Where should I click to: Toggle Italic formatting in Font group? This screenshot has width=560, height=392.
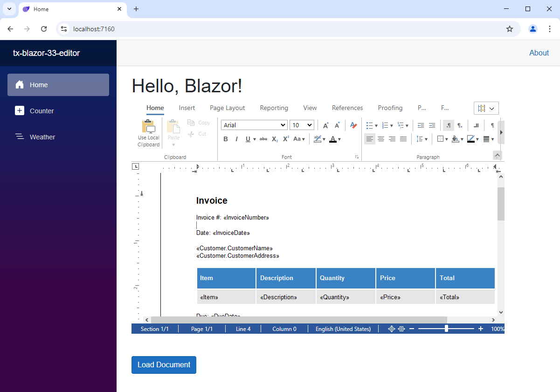click(236, 139)
